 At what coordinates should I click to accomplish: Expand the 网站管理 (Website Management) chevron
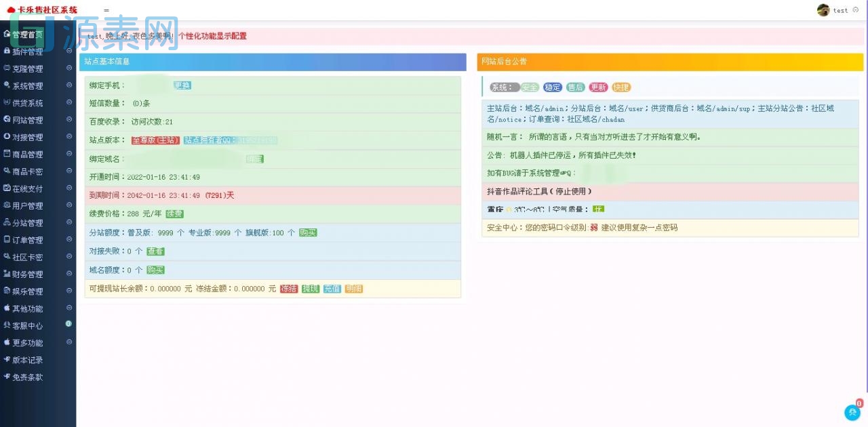point(68,120)
